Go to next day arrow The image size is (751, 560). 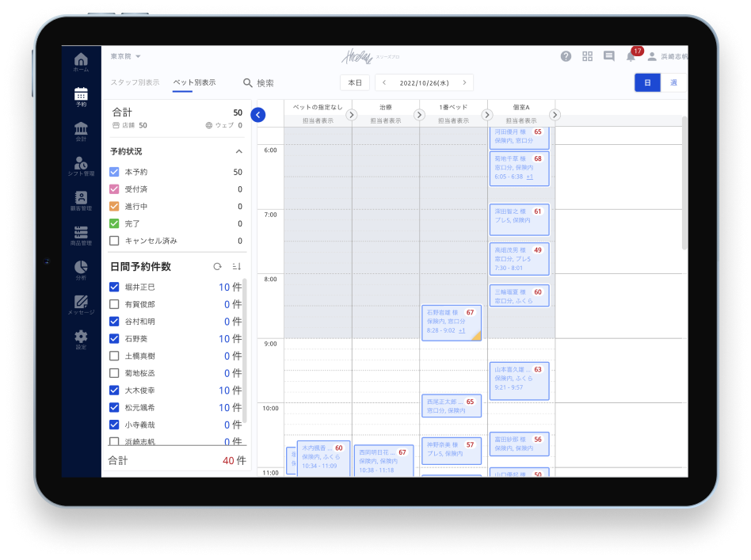(464, 82)
